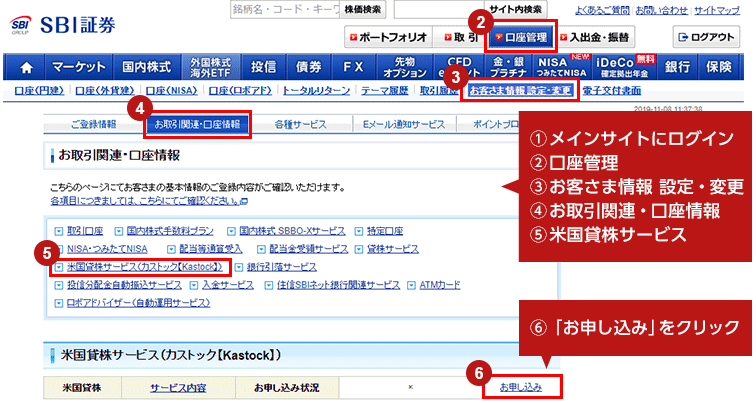Open the 銀行 menu
Image resolution: width=756 pixels, height=403 pixels.
click(677, 67)
